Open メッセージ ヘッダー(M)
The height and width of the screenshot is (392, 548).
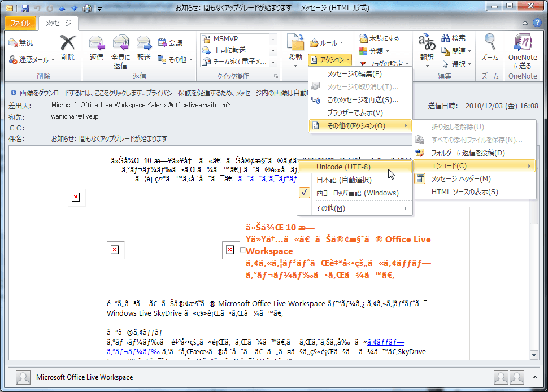474,179
